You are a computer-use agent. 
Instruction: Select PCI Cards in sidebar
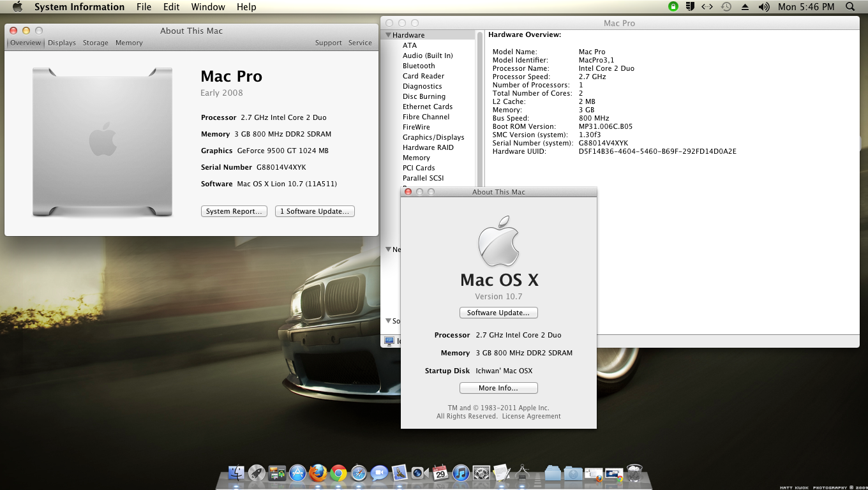pos(419,168)
